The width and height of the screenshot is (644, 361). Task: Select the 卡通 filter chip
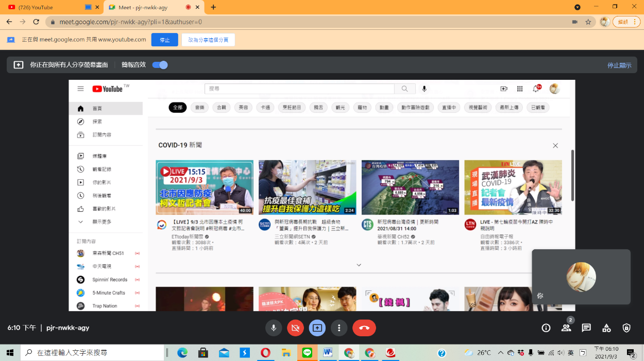pos(265,108)
